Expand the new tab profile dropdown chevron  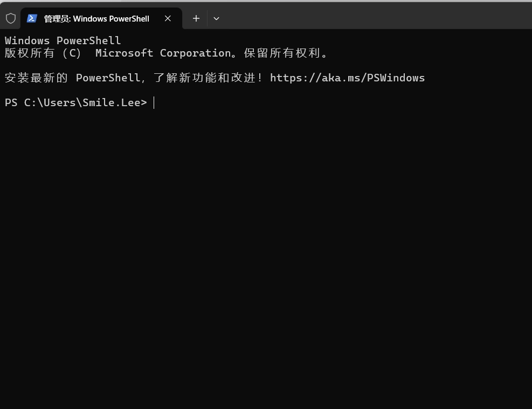click(x=216, y=18)
